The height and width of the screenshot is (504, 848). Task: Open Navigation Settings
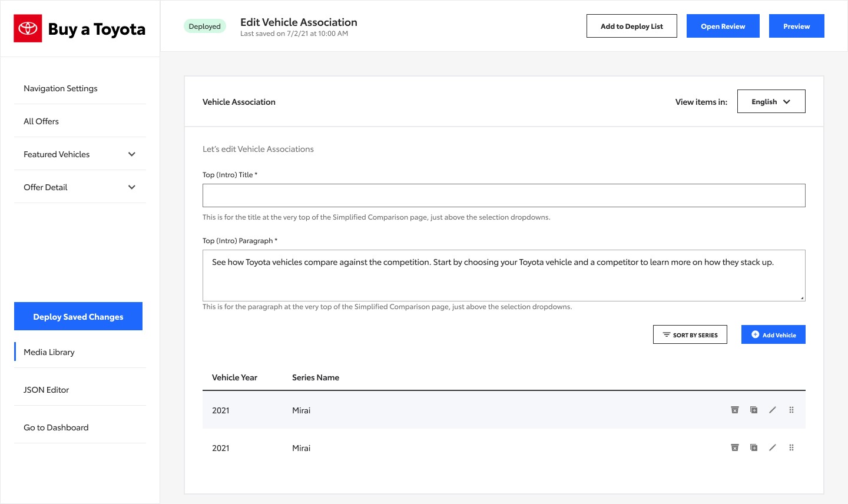click(61, 88)
